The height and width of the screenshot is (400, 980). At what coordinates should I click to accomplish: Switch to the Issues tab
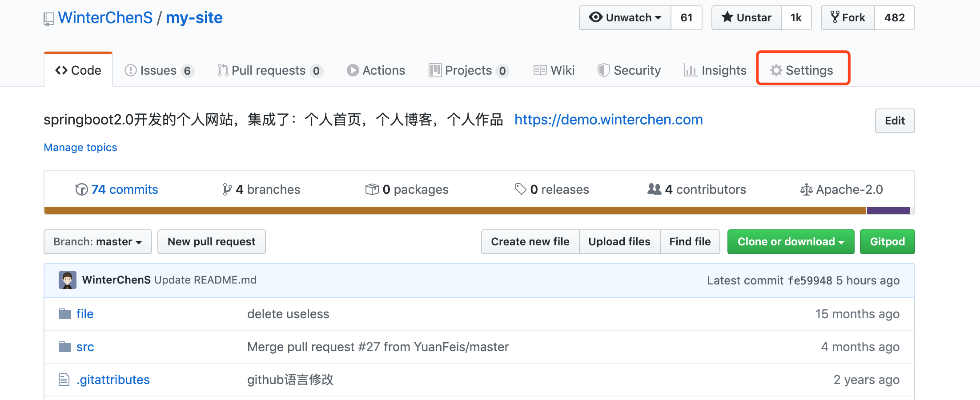click(x=159, y=70)
